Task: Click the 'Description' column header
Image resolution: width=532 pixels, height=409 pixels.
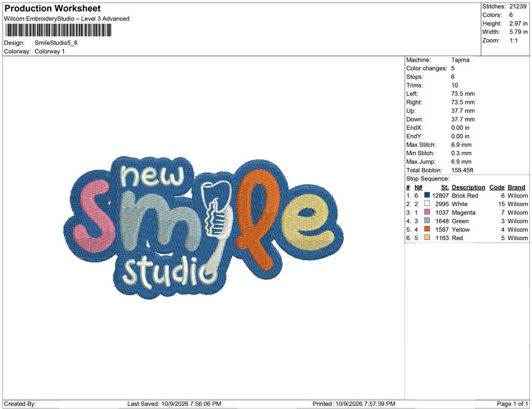Action: [x=468, y=187]
